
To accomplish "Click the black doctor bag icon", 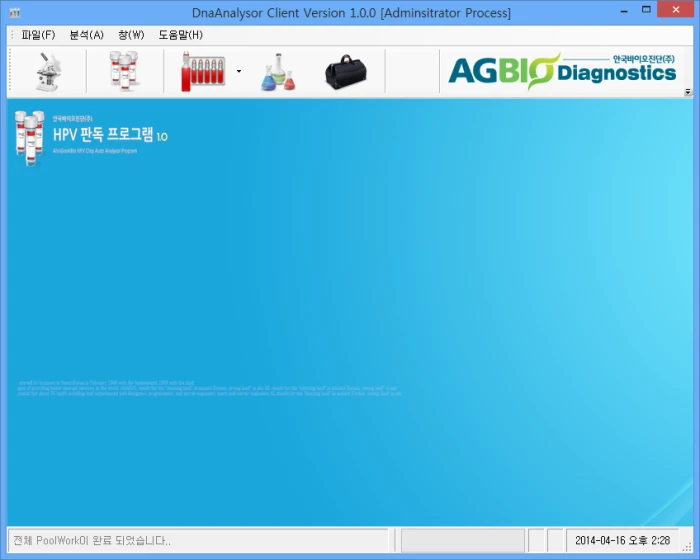I will [x=346, y=72].
